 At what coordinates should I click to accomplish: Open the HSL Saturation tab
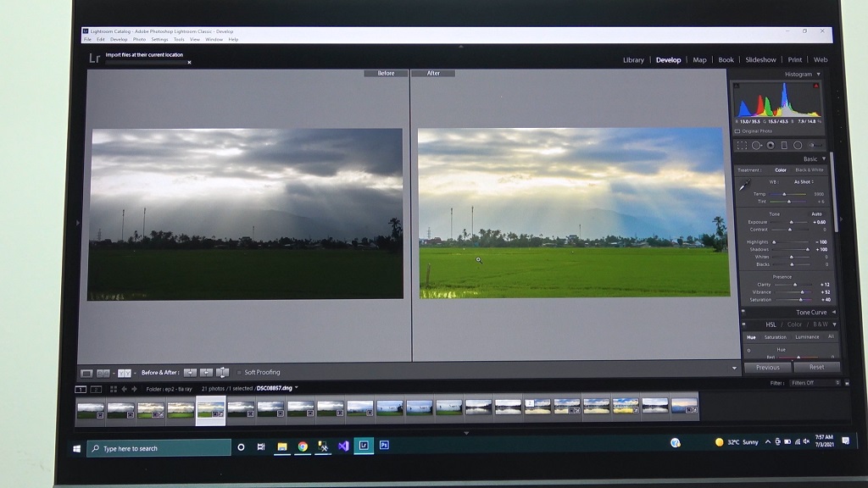tap(775, 337)
